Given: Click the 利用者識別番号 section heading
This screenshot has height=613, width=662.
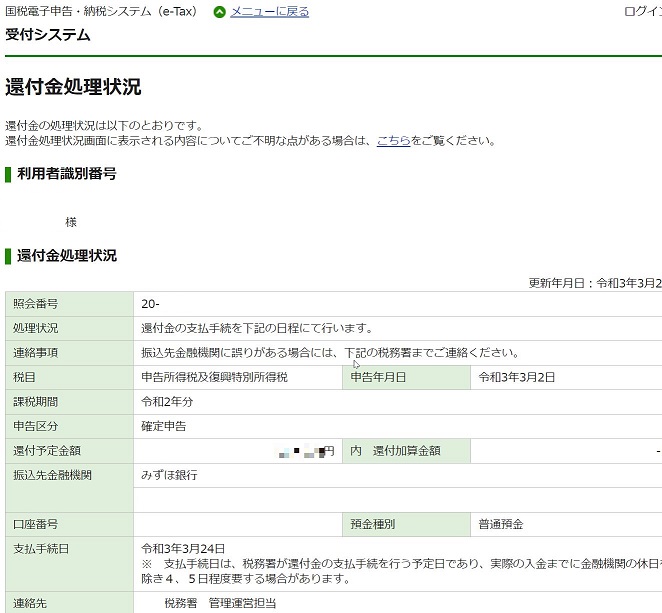Looking at the screenshot, I should [66, 174].
